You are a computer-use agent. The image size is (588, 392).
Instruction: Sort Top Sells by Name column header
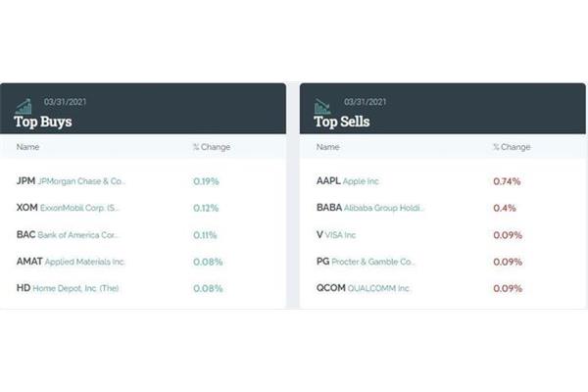pos(327,147)
